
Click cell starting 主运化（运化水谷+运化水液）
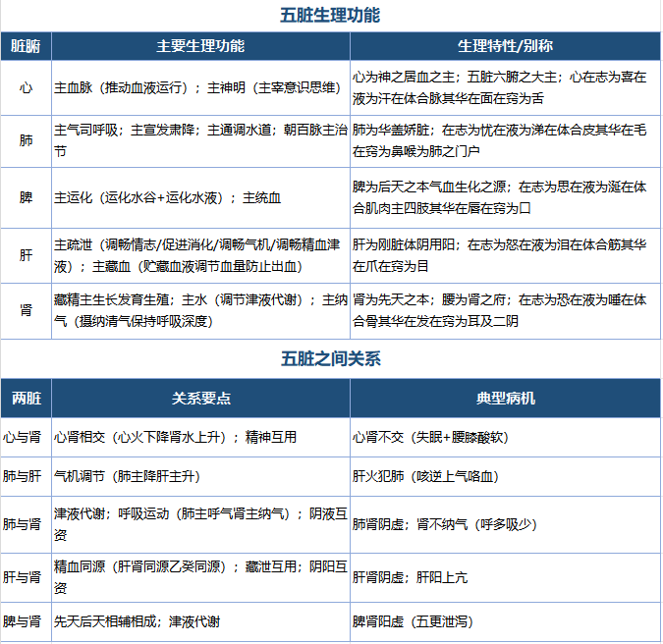coord(200,197)
